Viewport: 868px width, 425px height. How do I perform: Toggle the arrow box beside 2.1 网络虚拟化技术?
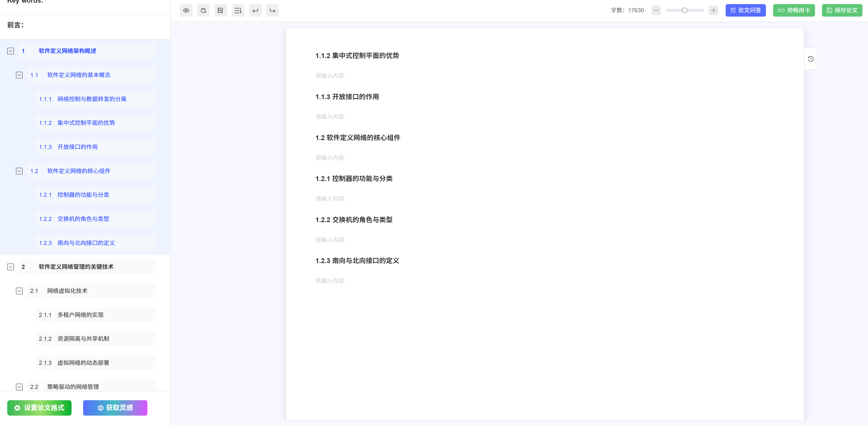pos(19,291)
